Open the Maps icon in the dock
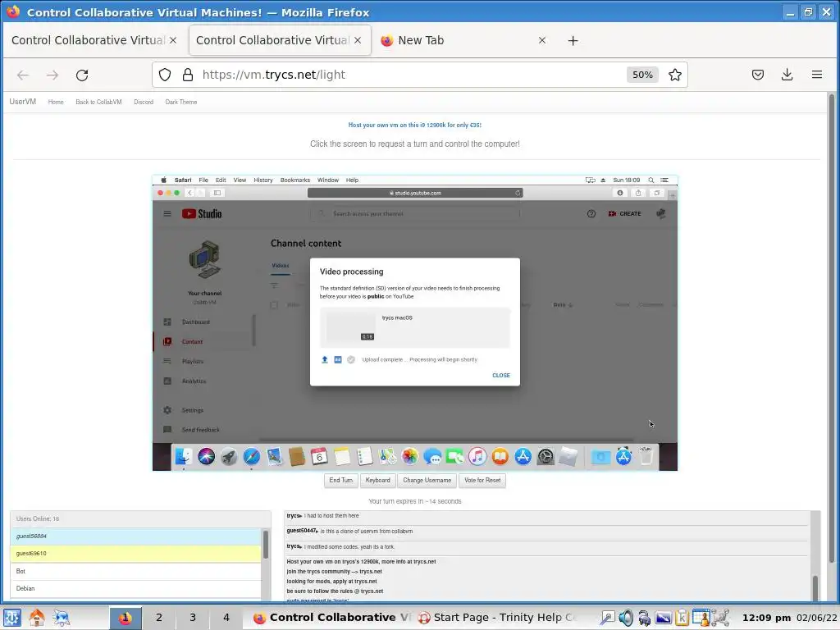The image size is (840, 630). [387, 456]
